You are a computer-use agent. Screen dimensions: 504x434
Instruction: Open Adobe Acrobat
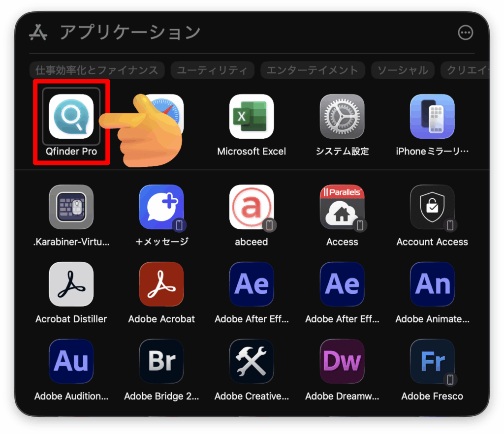(x=161, y=284)
